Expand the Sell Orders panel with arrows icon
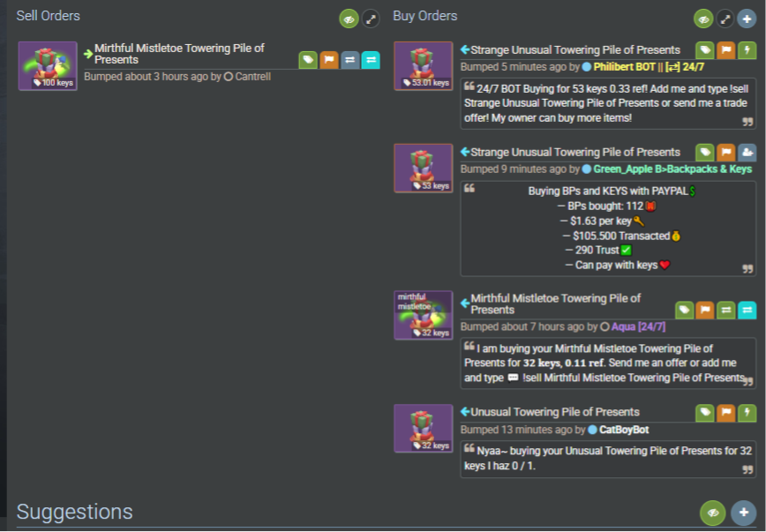The height and width of the screenshot is (532, 766). pos(371,19)
